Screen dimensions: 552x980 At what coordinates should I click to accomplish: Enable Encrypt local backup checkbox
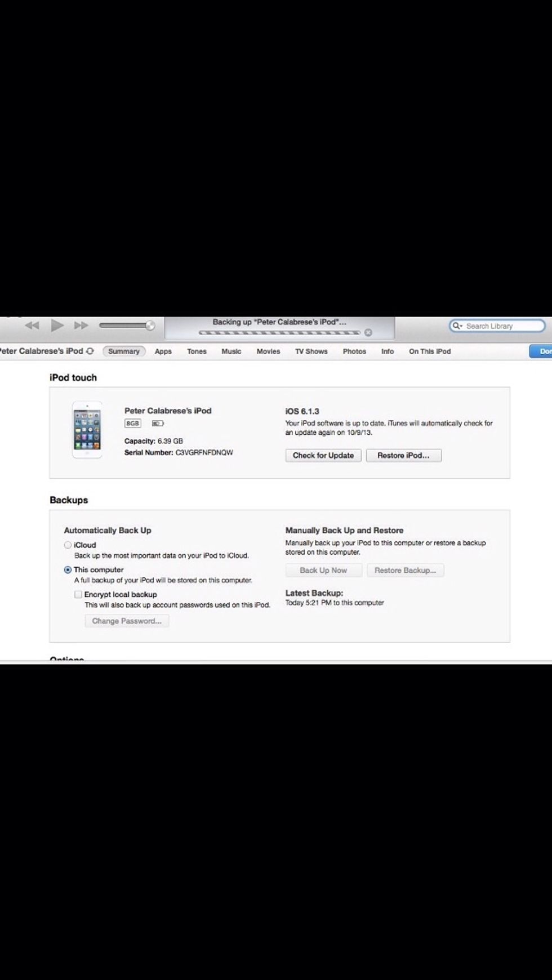coord(78,594)
